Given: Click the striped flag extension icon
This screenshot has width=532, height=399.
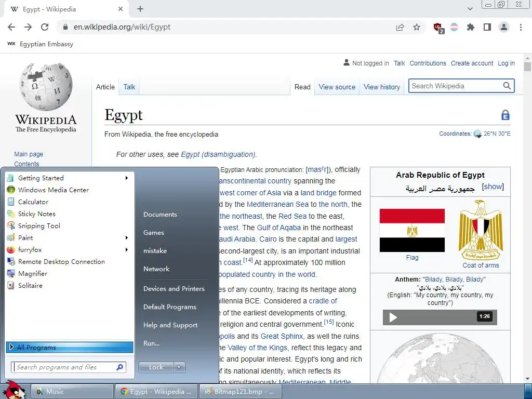Looking at the screenshot, I should click(x=454, y=27).
